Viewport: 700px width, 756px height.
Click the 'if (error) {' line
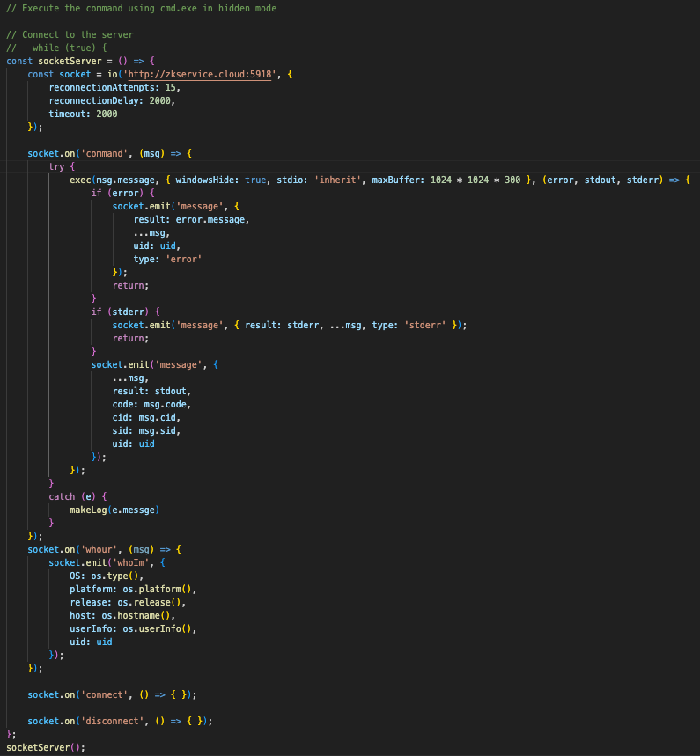coord(123,193)
